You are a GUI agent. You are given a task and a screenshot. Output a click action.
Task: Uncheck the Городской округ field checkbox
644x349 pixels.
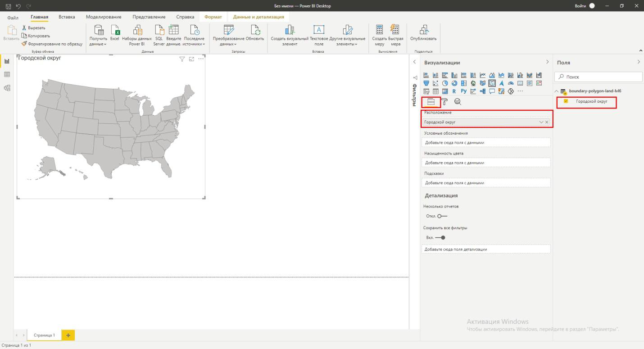point(566,101)
